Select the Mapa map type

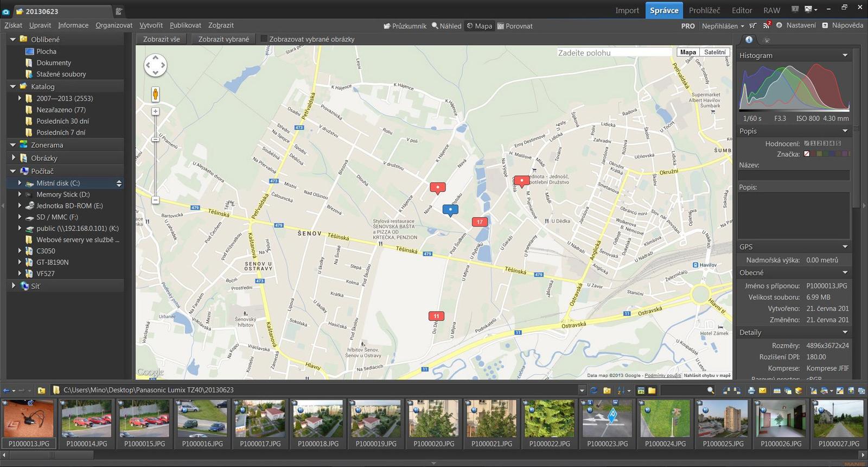pos(688,52)
